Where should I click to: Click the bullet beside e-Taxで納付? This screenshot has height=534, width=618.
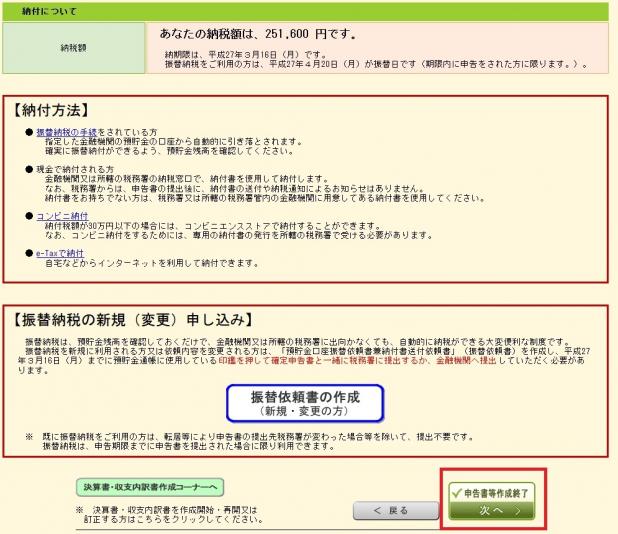[28, 254]
